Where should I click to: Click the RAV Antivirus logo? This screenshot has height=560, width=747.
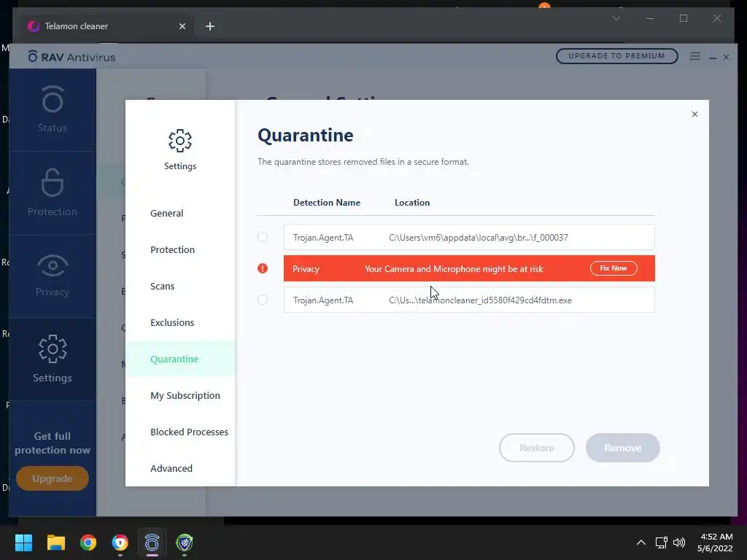pos(72,57)
